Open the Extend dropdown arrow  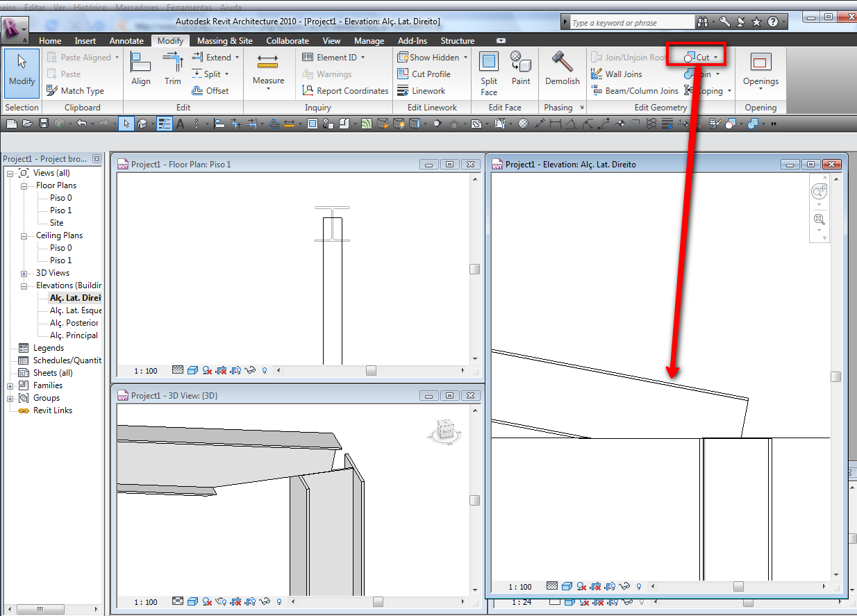[237, 58]
